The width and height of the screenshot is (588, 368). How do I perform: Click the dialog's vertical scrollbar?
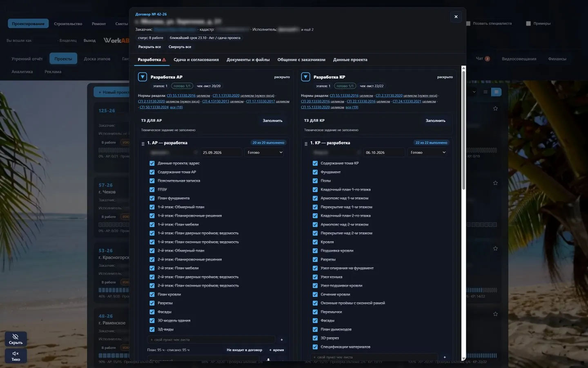coord(463,130)
